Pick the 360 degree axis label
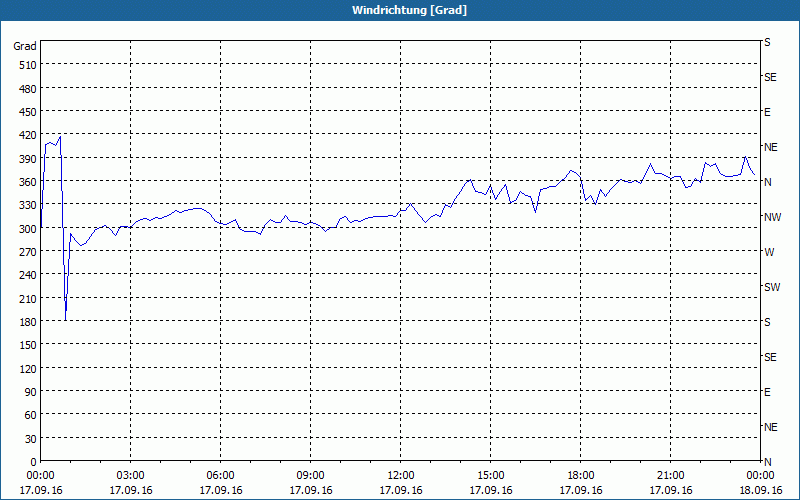This screenshot has width=800, height=500. click(28, 182)
